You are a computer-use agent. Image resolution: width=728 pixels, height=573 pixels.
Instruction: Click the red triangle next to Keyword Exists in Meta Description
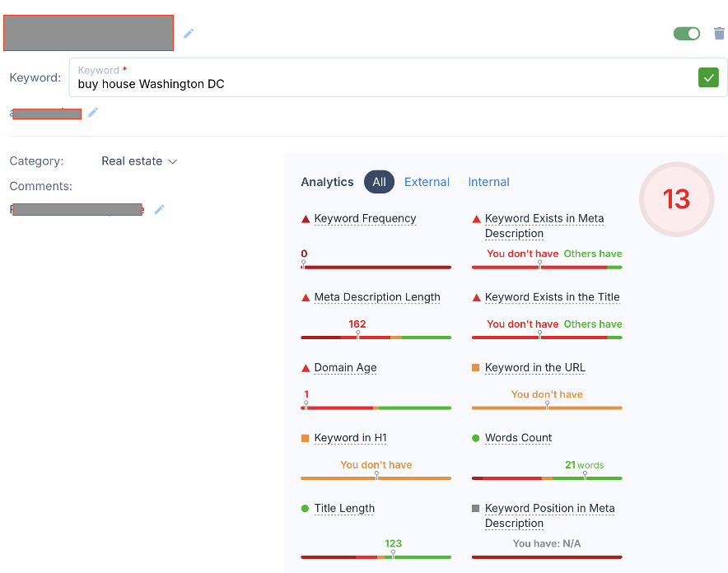pos(476,219)
